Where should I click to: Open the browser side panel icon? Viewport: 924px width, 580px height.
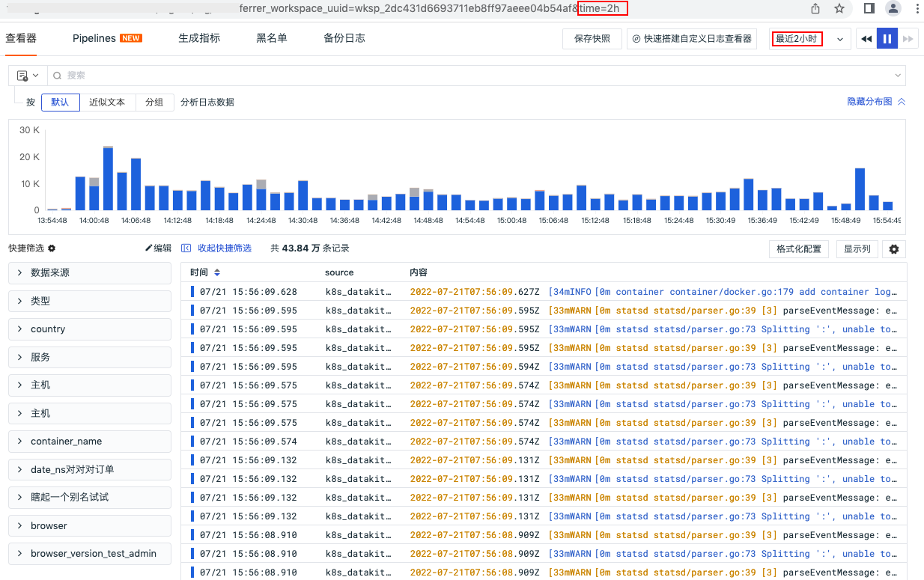click(x=869, y=8)
